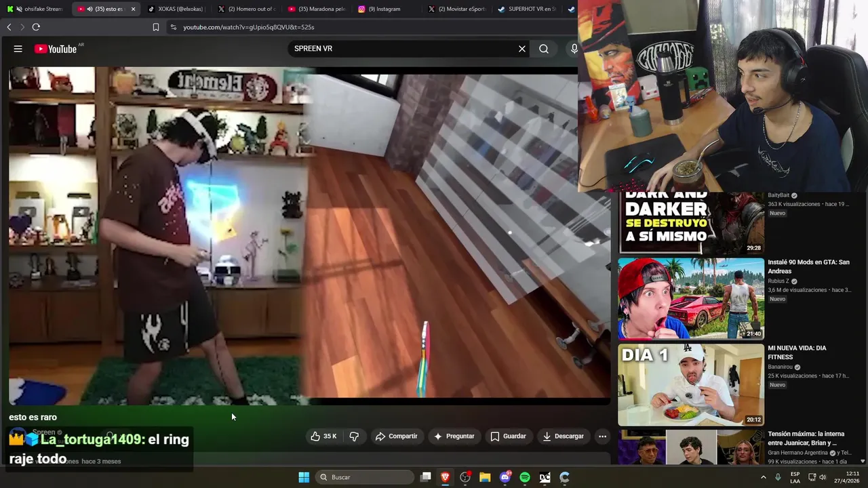Open the network icon in system tray
Viewport: 868px width, 488px height.
point(812,477)
